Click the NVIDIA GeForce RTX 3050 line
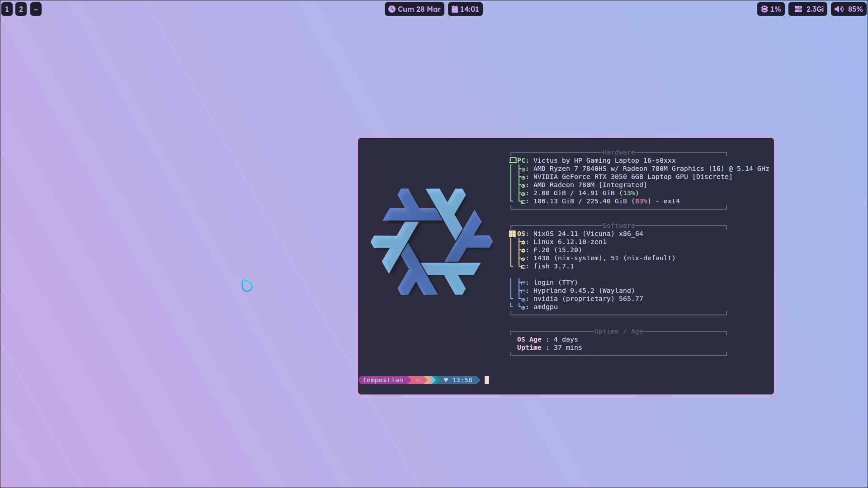This screenshot has width=868, height=488. (632, 177)
